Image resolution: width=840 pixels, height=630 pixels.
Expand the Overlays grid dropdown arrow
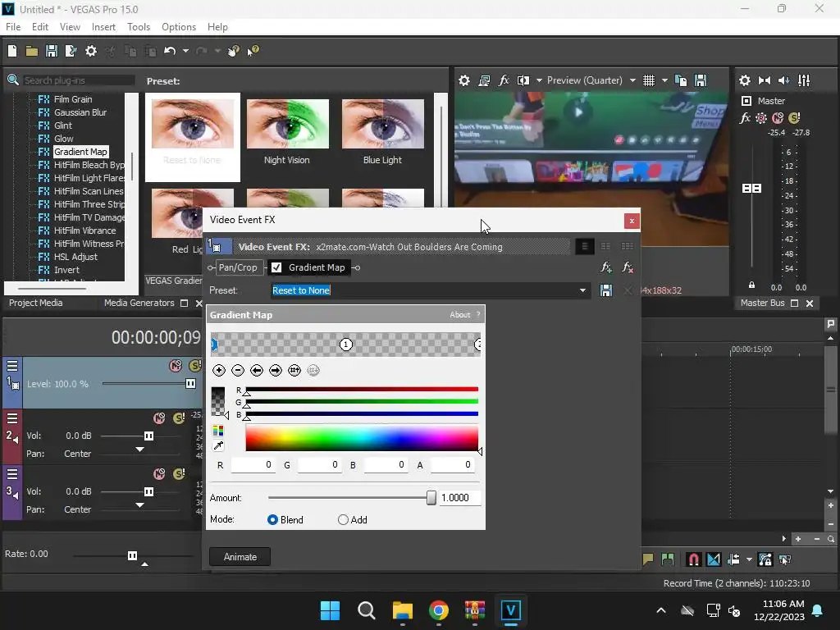click(x=664, y=80)
